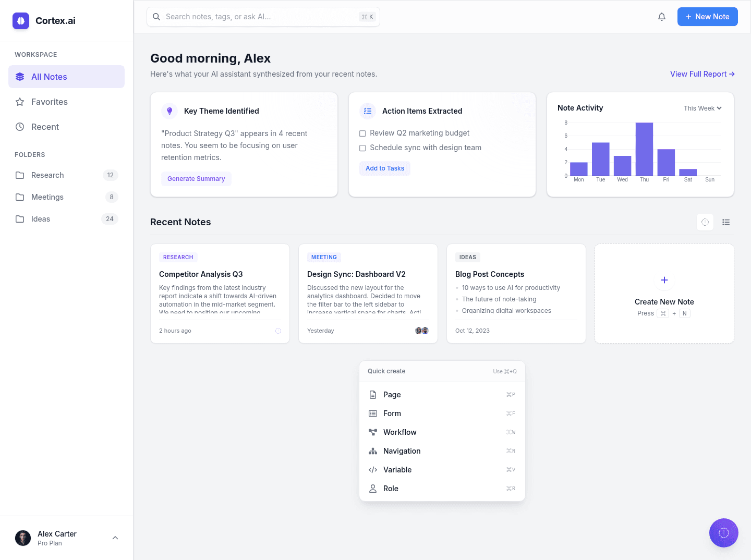Click the Add to Tasks button

tap(385, 168)
